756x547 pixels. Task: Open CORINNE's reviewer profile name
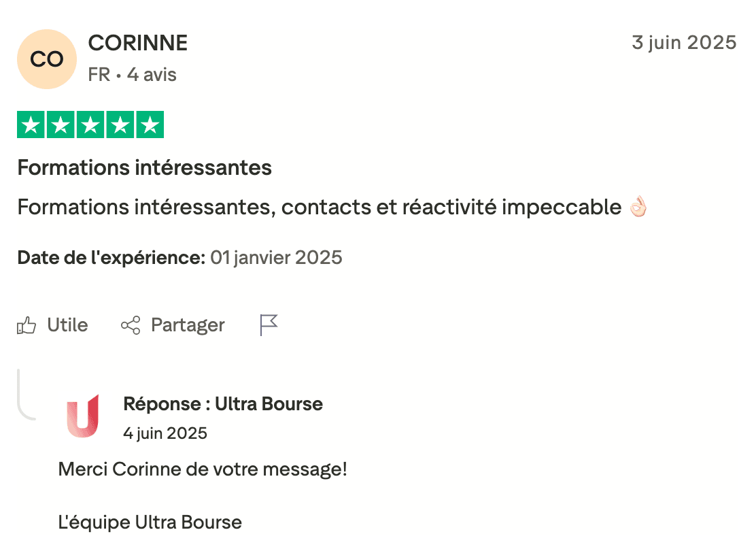tap(138, 43)
